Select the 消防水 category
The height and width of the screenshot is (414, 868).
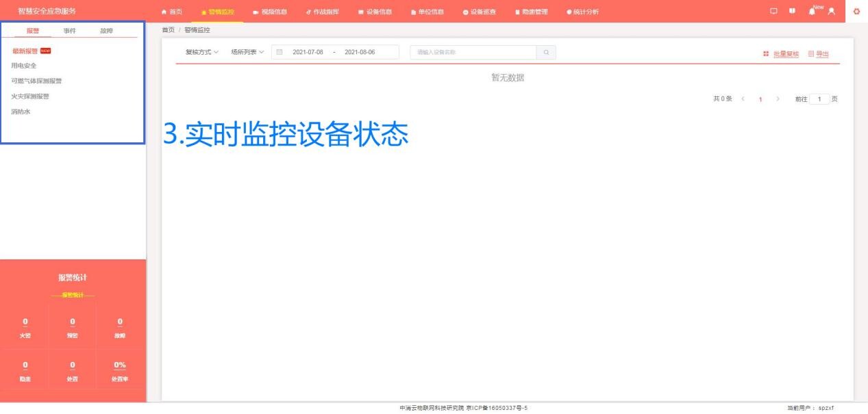tap(21, 111)
